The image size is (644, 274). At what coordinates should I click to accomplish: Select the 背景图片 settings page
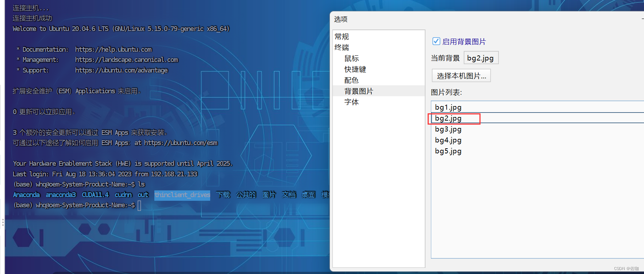click(379, 91)
